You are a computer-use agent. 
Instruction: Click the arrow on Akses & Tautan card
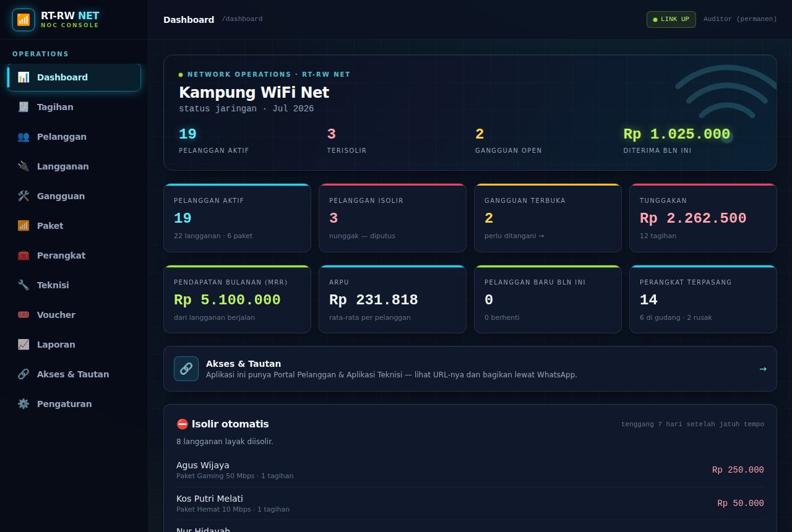[x=763, y=369]
